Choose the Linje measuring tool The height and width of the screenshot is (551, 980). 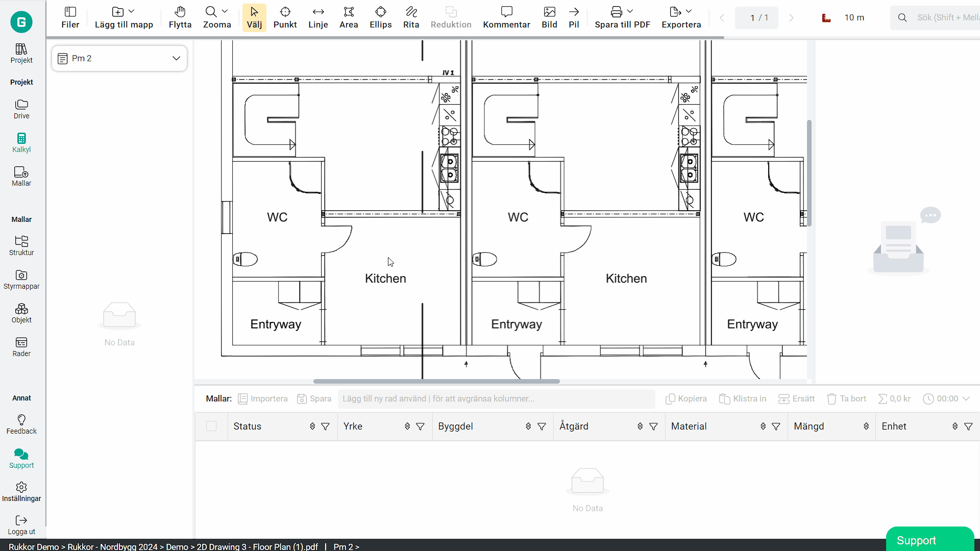point(318,18)
